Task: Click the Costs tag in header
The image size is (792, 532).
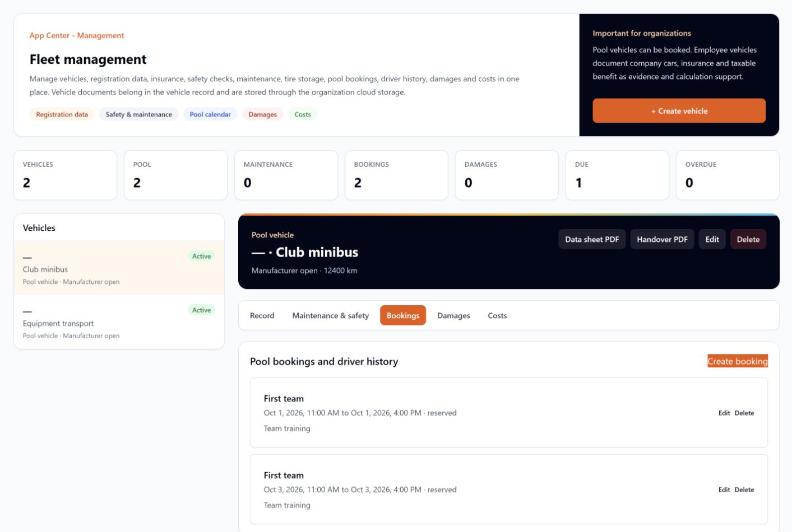Action: pyautogui.click(x=303, y=114)
